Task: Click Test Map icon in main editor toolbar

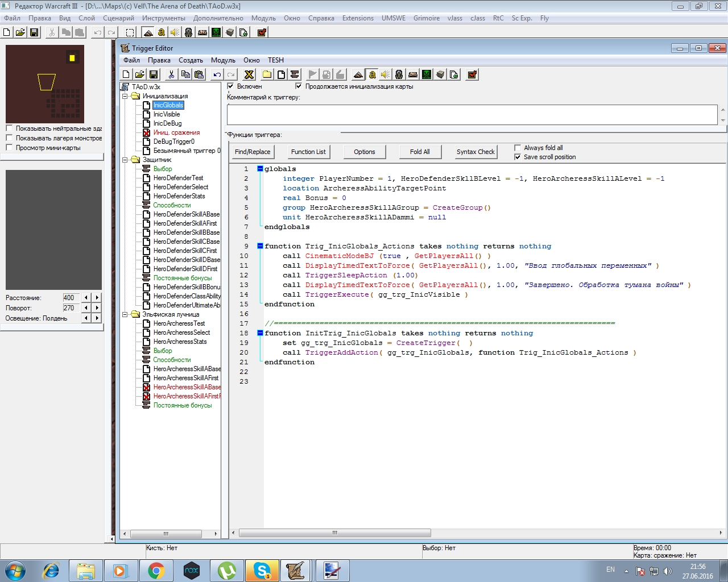Action: click(262, 32)
